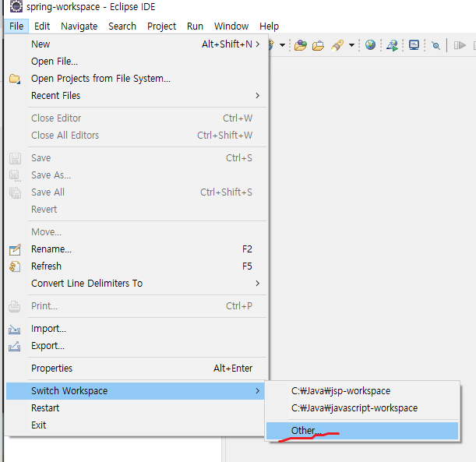Image resolution: width=476 pixels, height=462 pixels.
Task: Open dropdown arrow beside Search pen icon
Action: tap(351, 45)
